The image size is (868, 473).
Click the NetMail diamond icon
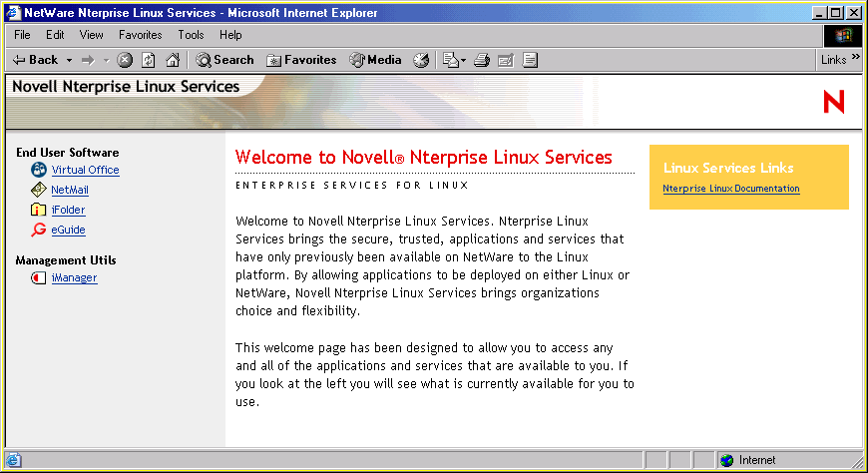(38, 190)
